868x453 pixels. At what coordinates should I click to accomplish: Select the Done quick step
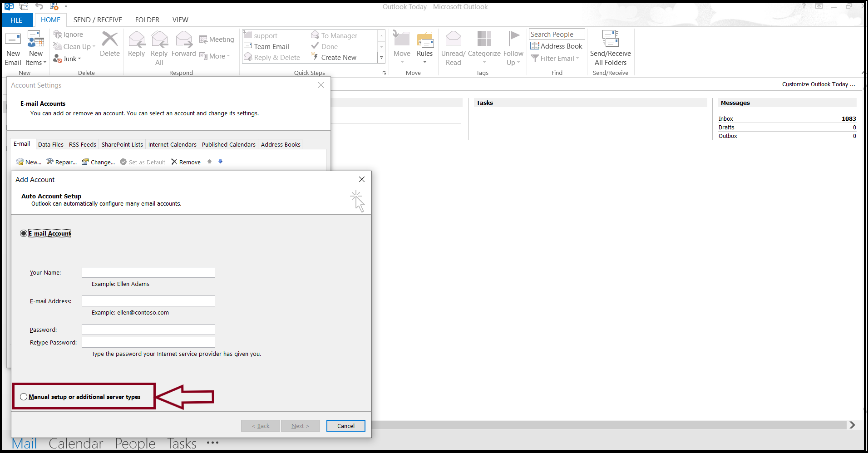(x=325, y=46)
